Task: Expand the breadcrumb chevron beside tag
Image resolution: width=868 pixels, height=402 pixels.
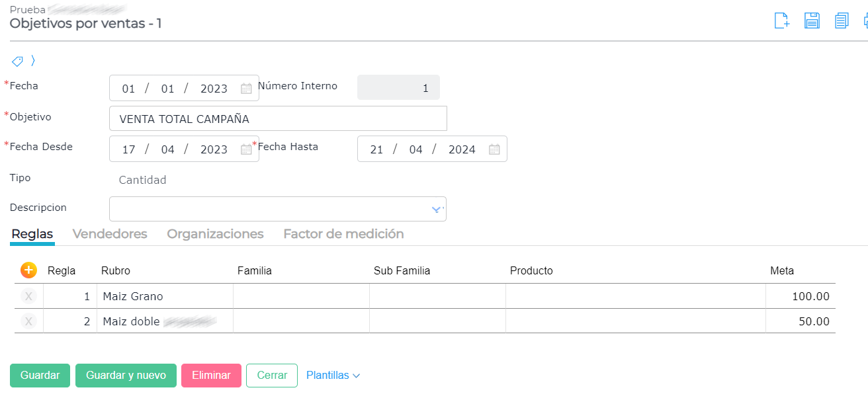Action: click(33, 61)
